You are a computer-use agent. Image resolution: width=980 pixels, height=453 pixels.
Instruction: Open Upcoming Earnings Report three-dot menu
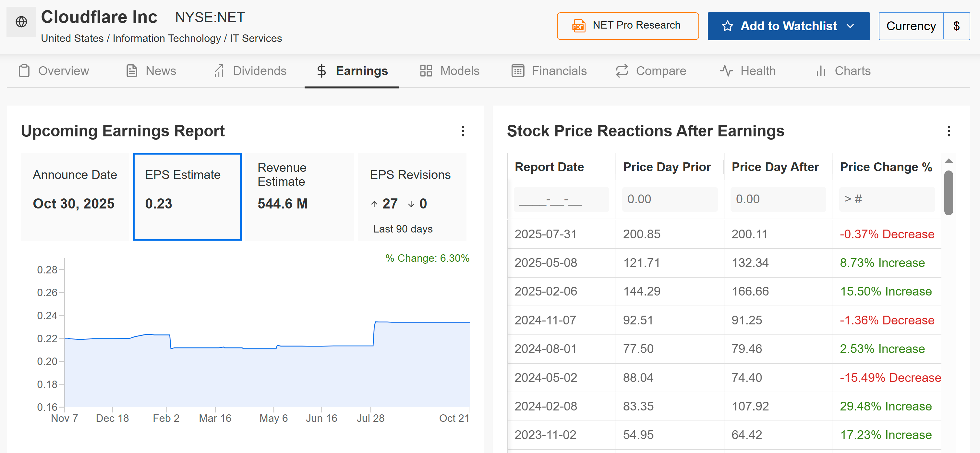pos(463,131)
